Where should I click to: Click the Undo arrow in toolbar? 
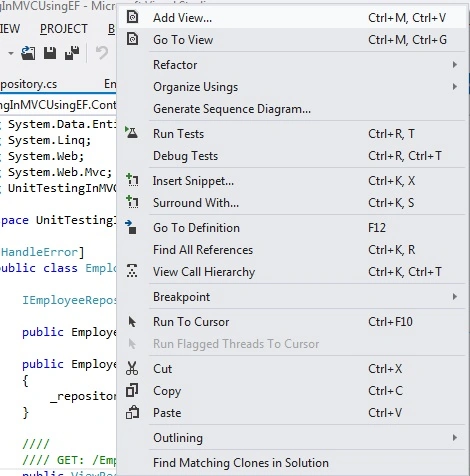pos(102,53)
